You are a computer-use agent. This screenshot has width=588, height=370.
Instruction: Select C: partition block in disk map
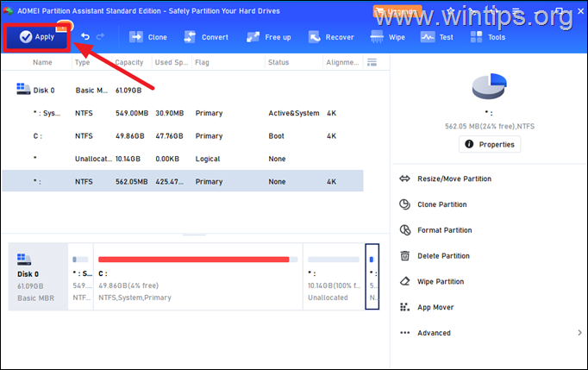198,277
